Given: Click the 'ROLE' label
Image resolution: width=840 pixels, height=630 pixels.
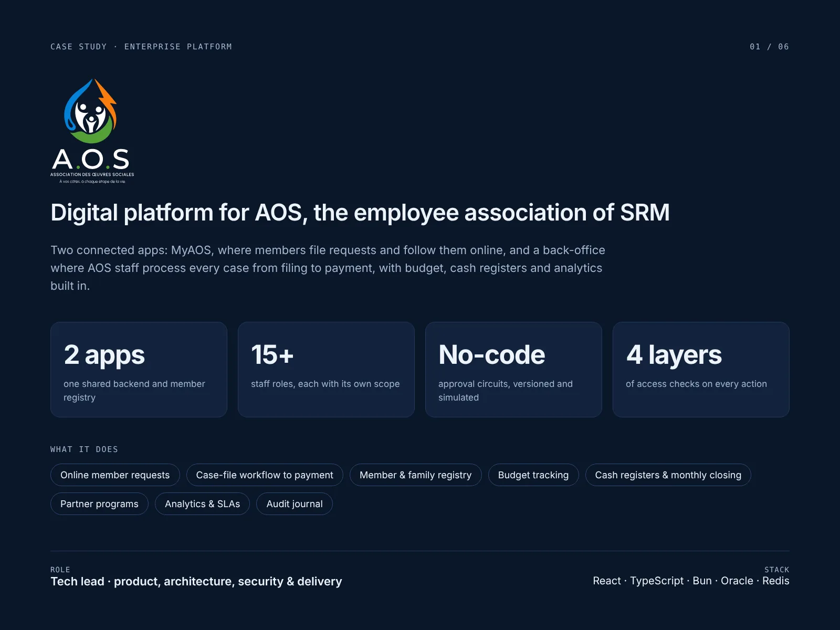Looking at the screenshot, I should tap(60, 570).
